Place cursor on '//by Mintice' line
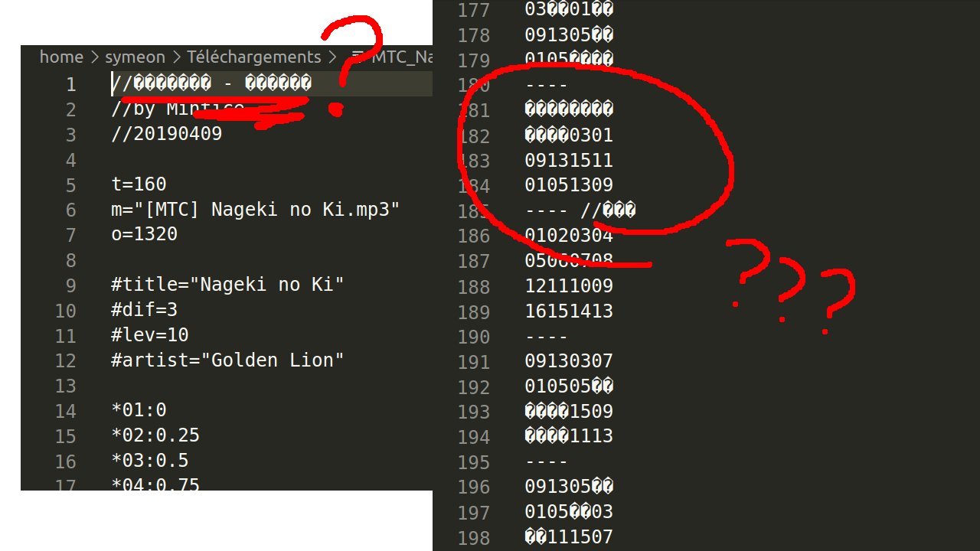 [x=177, y=109]
